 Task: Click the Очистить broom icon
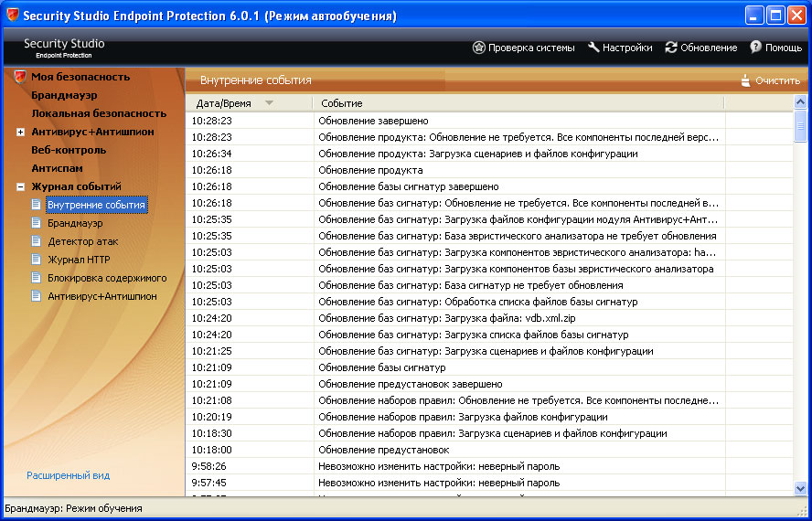(746, 80)
